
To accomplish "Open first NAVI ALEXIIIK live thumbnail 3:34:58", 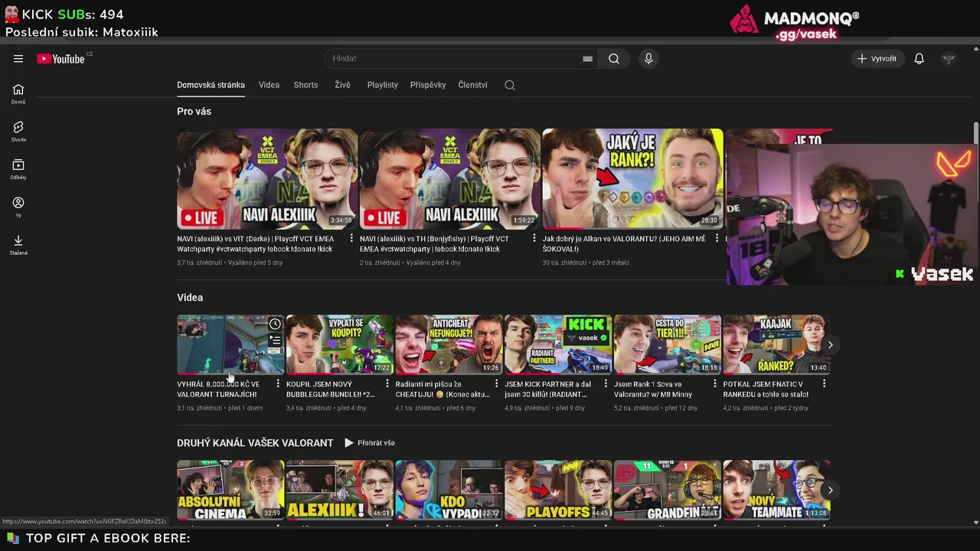I will [267, 179].
